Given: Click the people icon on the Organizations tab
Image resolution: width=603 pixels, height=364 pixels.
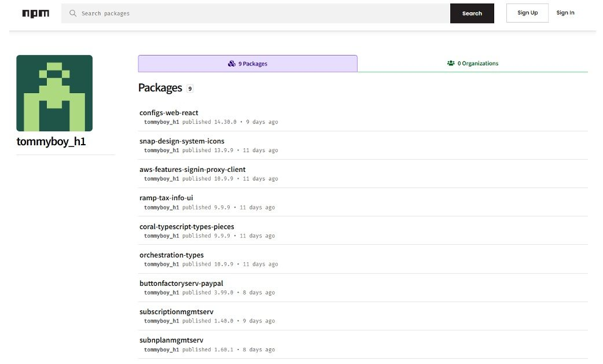Looking at the screenshot, I should pyautogui.click(x=451, y=63).
